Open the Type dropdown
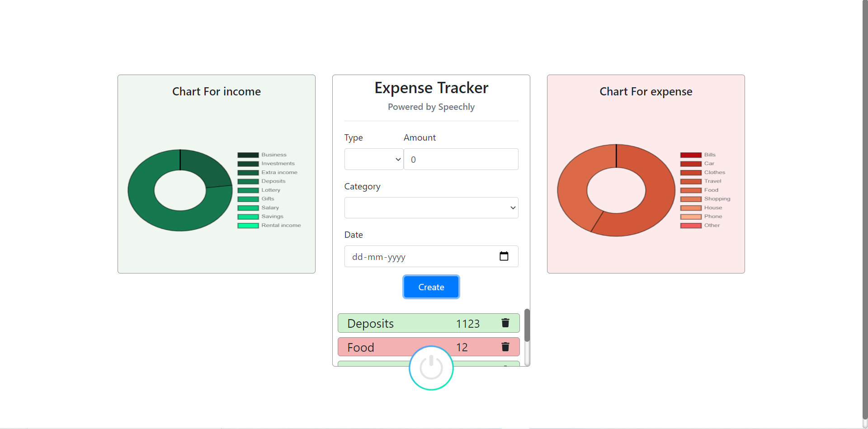 (x=374, y=159)
